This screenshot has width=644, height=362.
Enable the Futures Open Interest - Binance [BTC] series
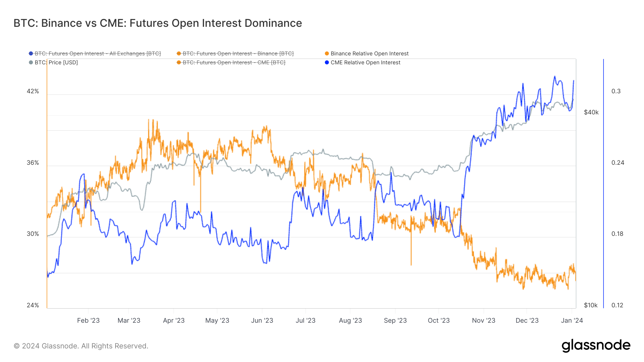click(238, 54)
